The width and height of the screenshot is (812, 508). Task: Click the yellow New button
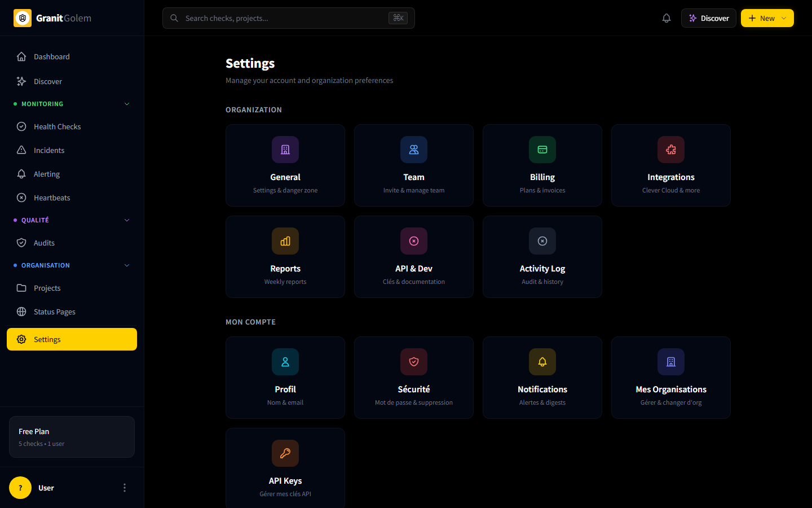click(x=767, y=18)
